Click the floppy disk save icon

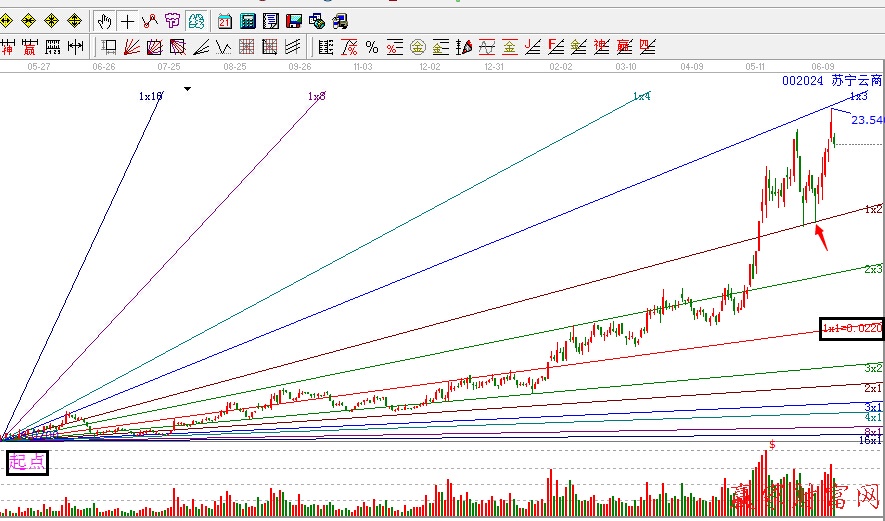tap(294, 20)
